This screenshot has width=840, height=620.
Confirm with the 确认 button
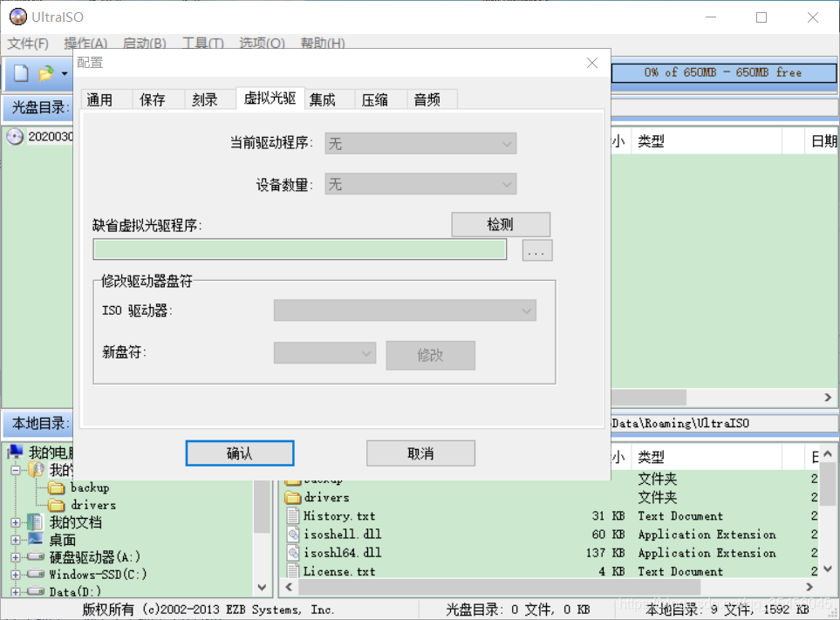pyautogui.click(x=240, y=453)
